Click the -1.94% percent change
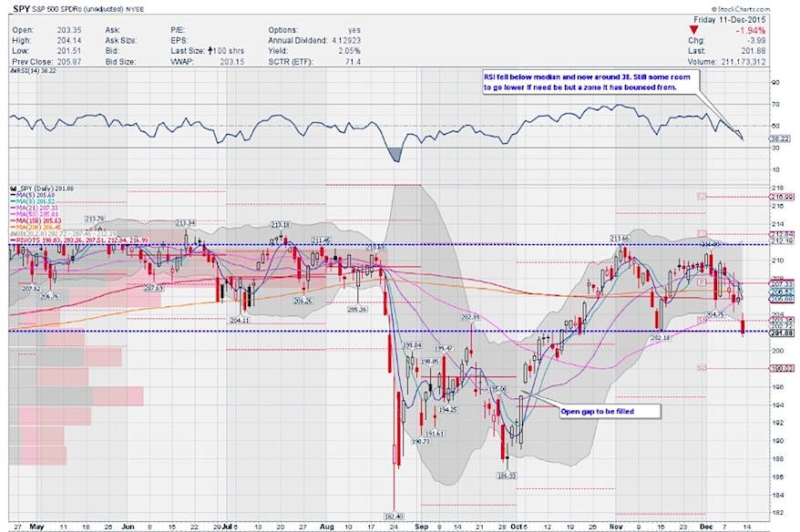 click(x=751, y=31)
